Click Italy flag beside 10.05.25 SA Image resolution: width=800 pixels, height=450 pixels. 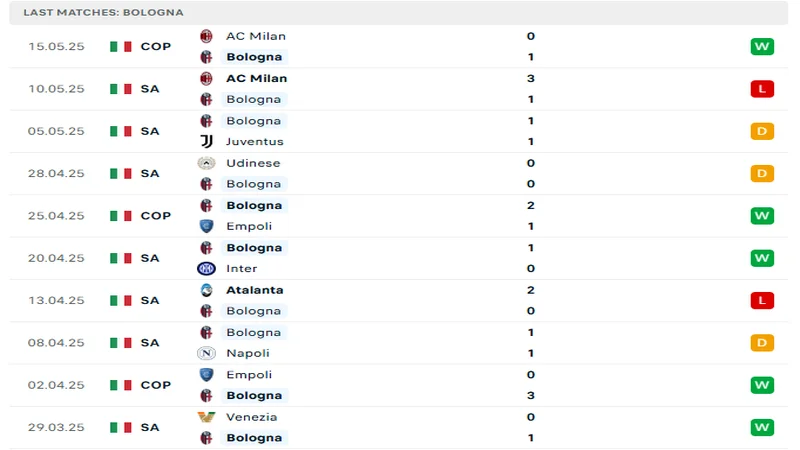click(x=121, y=89)
